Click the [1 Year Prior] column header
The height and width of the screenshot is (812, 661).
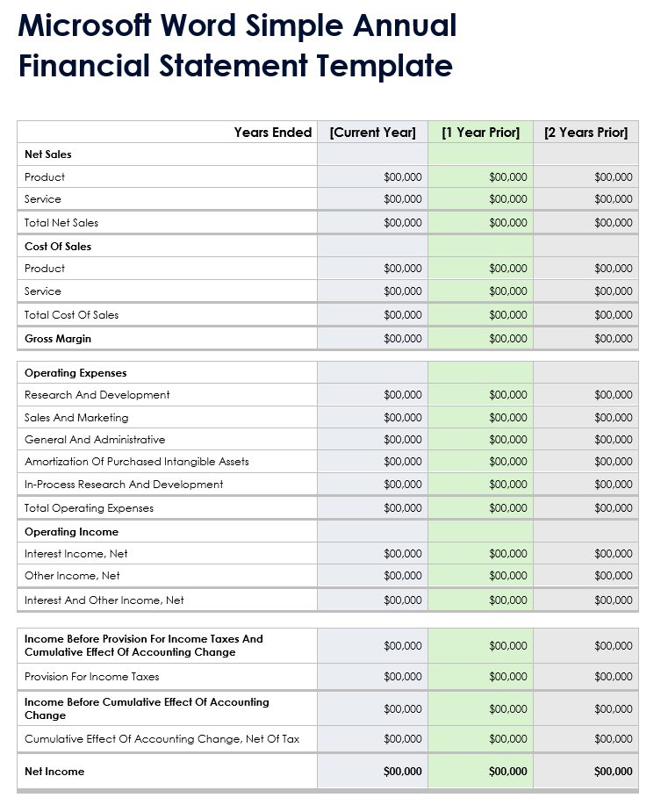tap(480, 133)
